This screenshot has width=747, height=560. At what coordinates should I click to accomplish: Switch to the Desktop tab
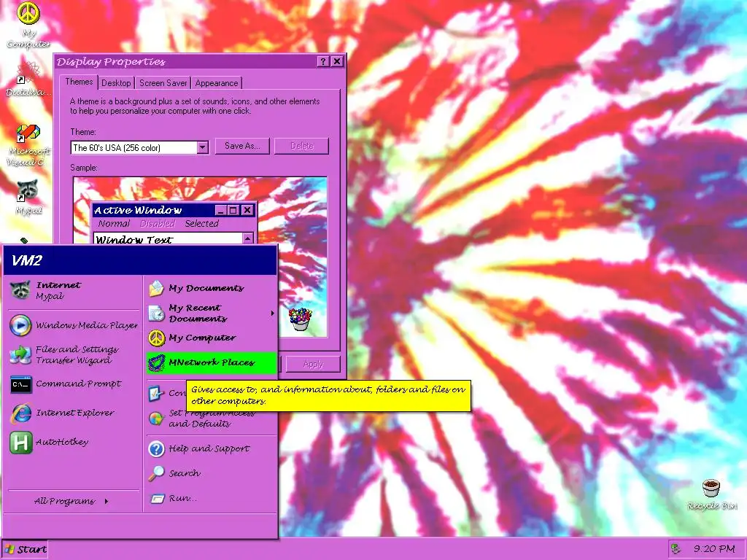click(x=116, y=83)
